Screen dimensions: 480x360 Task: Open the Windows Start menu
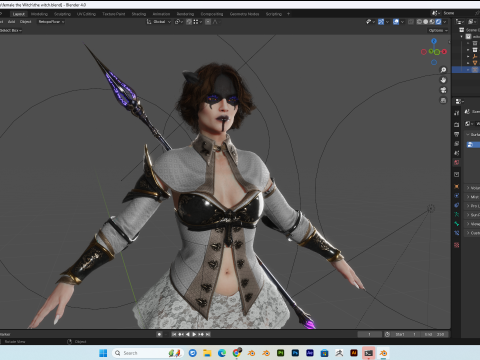pos(103,353)
